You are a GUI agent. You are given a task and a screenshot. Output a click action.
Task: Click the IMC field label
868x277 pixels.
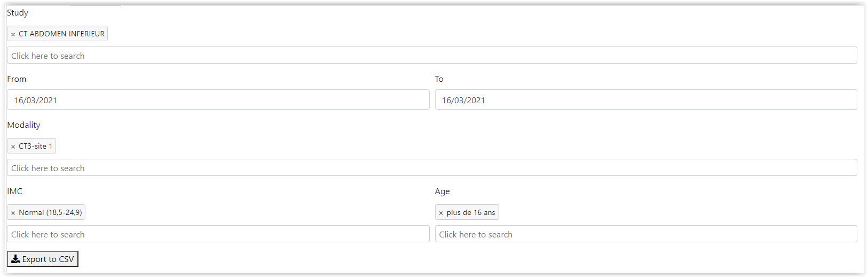click(15, 191)
